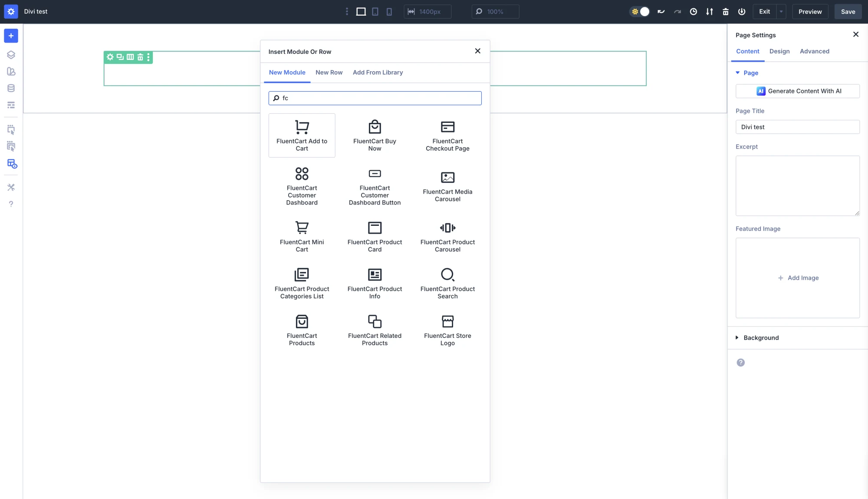Image resolution: width=868 pixels, height=499 pixels.
Task: Duplicate the section icon
Action: [x=120, y=57]
